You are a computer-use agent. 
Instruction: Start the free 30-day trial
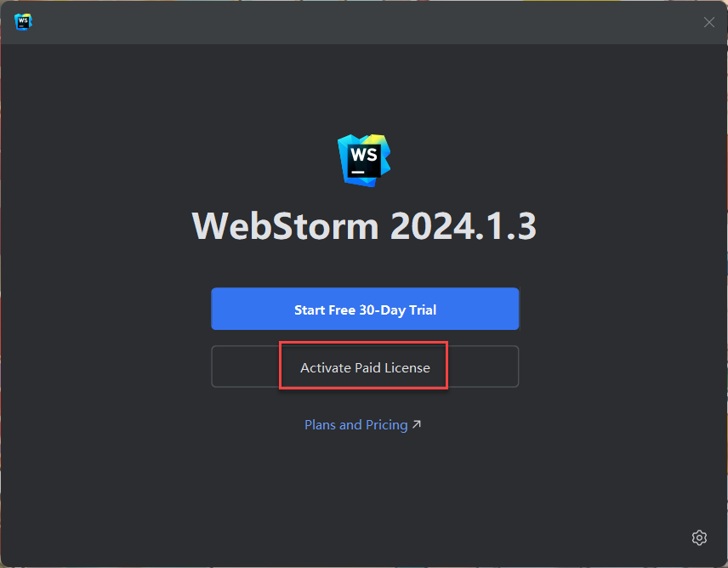pos(365,309)
